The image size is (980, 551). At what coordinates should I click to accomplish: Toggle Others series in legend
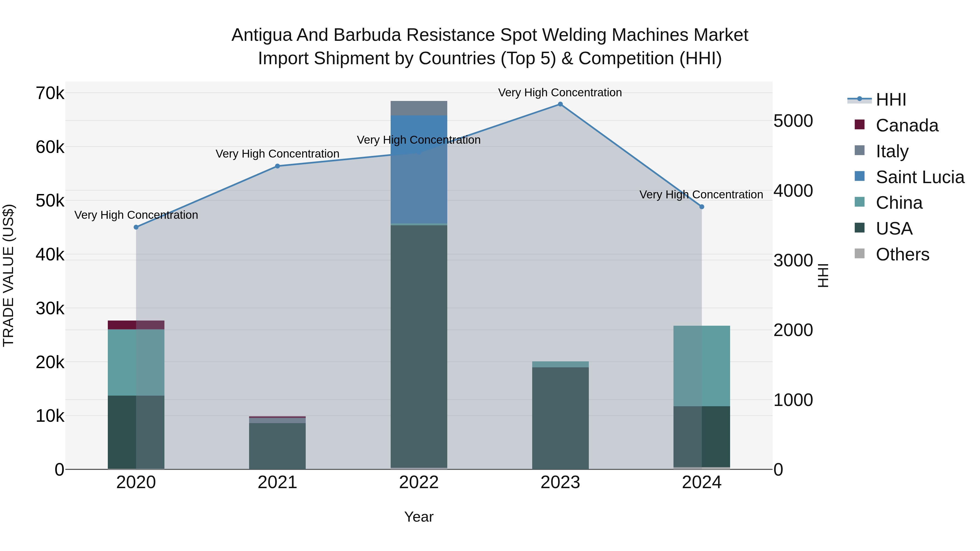click(892, 254)
